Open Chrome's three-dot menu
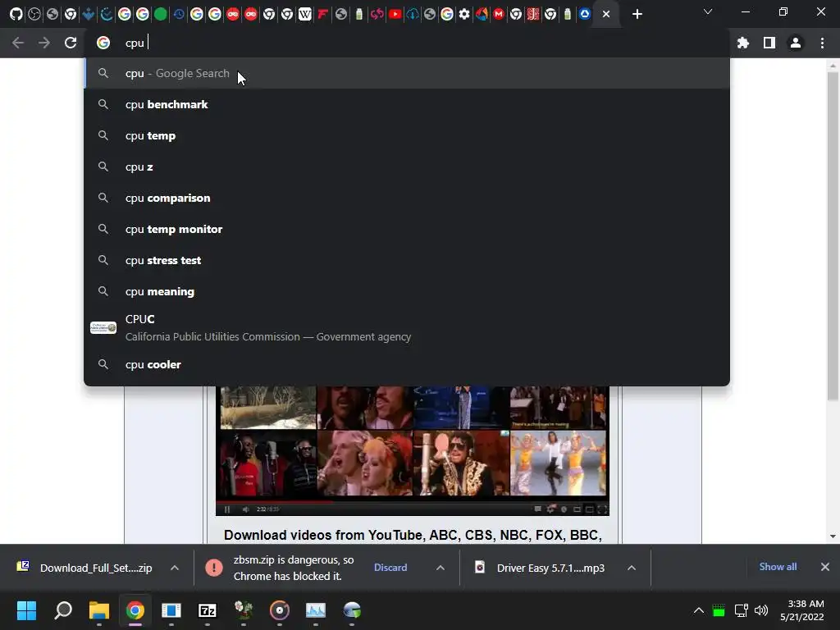Viewport: 840px width, 630px height. (822, 43)
